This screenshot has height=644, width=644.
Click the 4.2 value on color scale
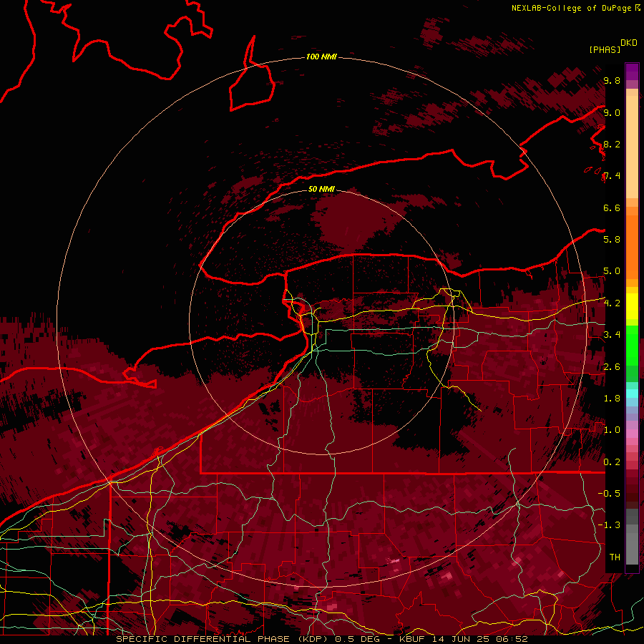coord(612,303)
